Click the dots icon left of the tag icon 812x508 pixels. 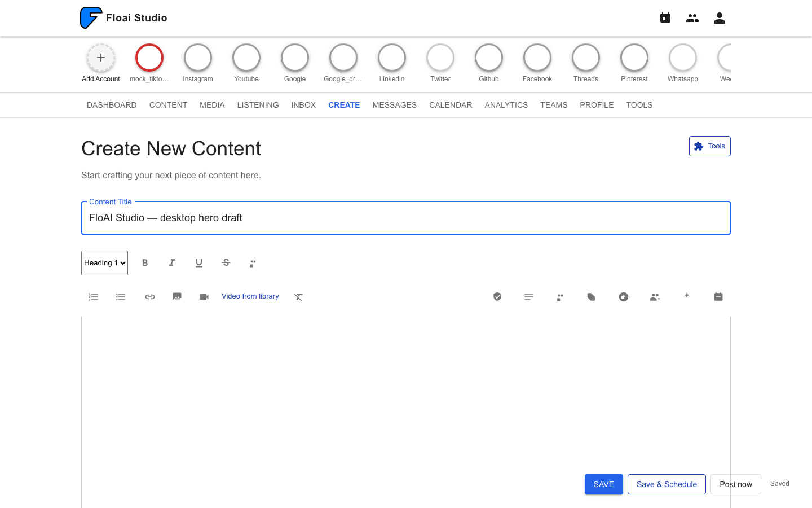(561, 297)
